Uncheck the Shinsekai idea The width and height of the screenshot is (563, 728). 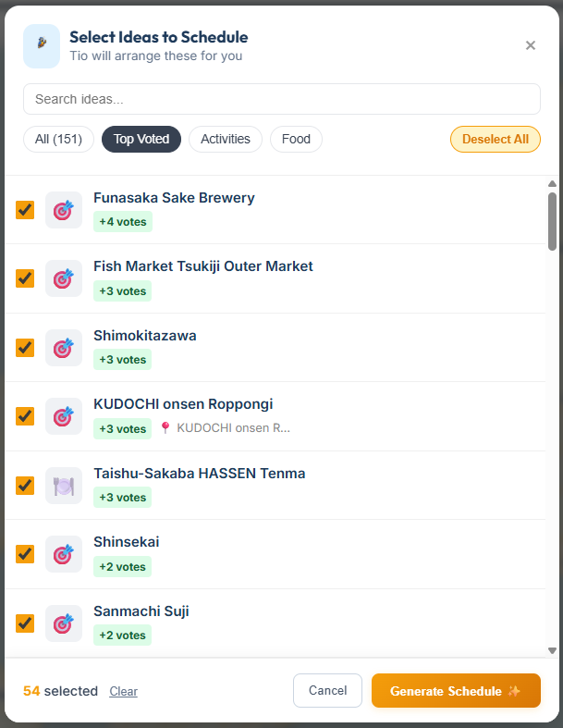[25, 554]
